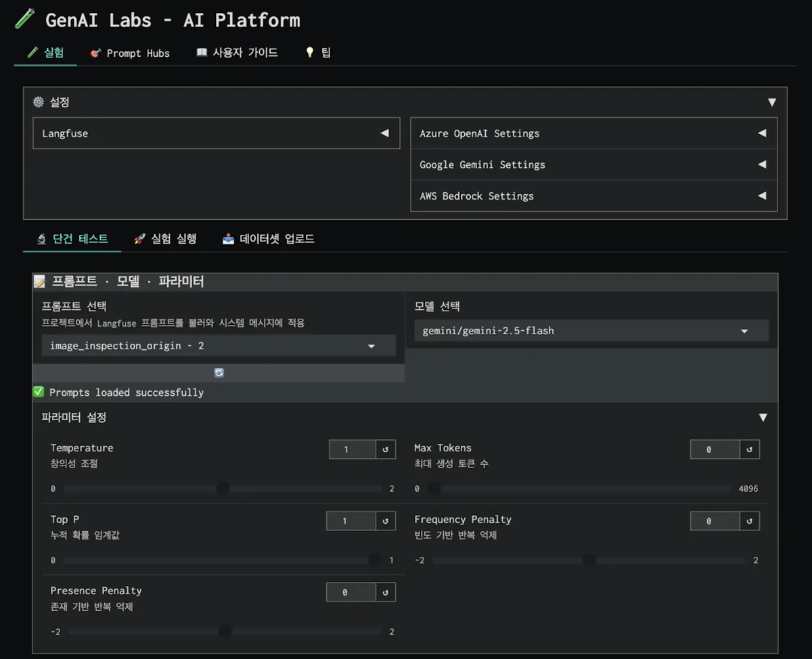
Task: Open the 사용자 가이드 tab
Action: click(237, 53)
